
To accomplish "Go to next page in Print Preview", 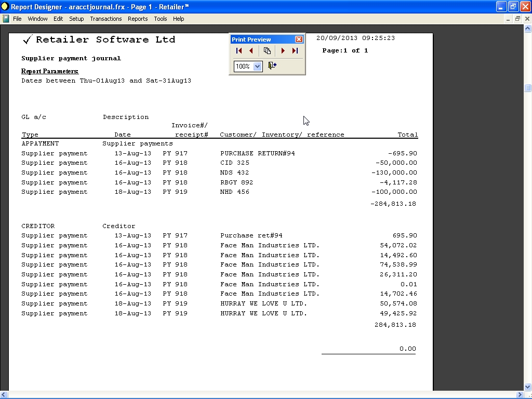I will 283,51.
